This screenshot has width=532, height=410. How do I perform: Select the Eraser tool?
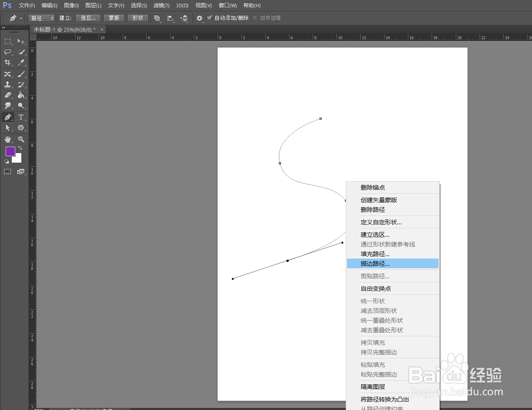[x=8, y=95]
